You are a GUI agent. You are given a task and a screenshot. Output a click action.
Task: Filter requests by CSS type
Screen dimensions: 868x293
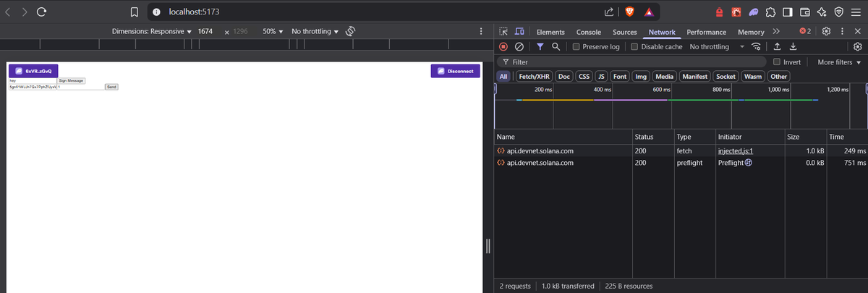584,76
